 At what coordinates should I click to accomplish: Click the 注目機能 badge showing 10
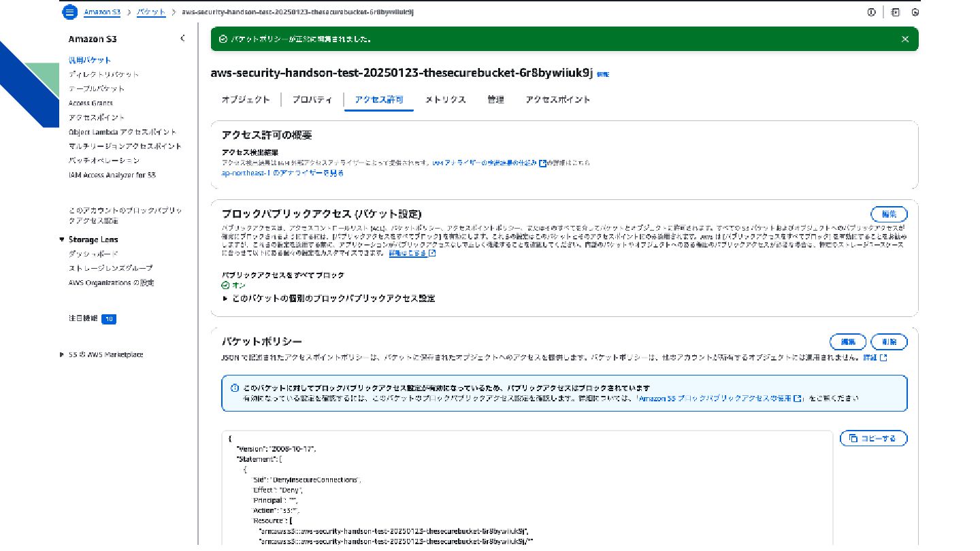click(x=109, y=318)
